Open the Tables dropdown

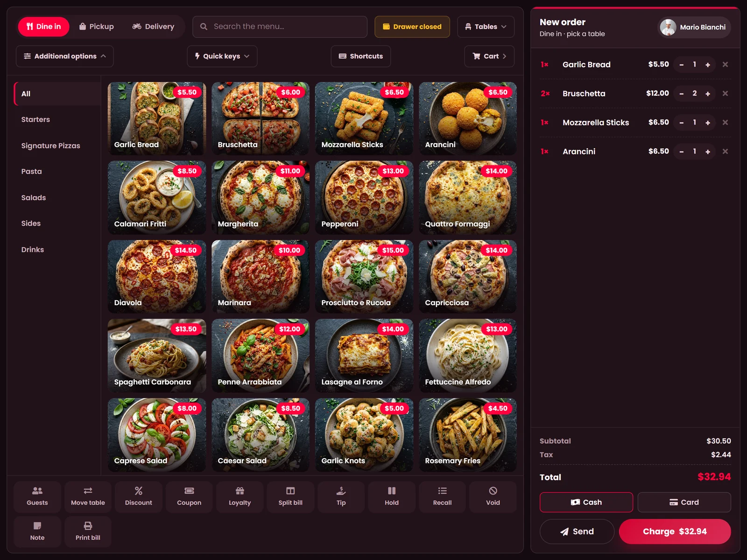click(x=486, y=27)
